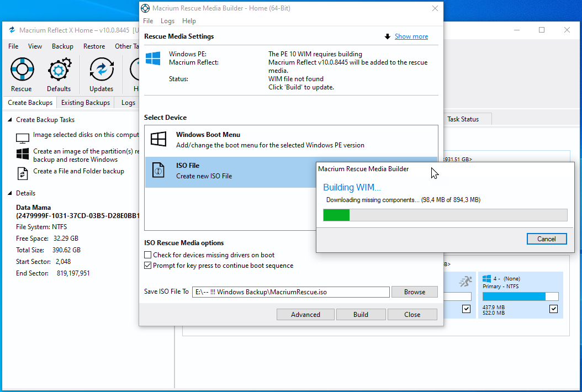The height and width of the screenshot is (392, 582).
Task: Open Backup menu in Macrium Reflect
Action: (62, 46)
